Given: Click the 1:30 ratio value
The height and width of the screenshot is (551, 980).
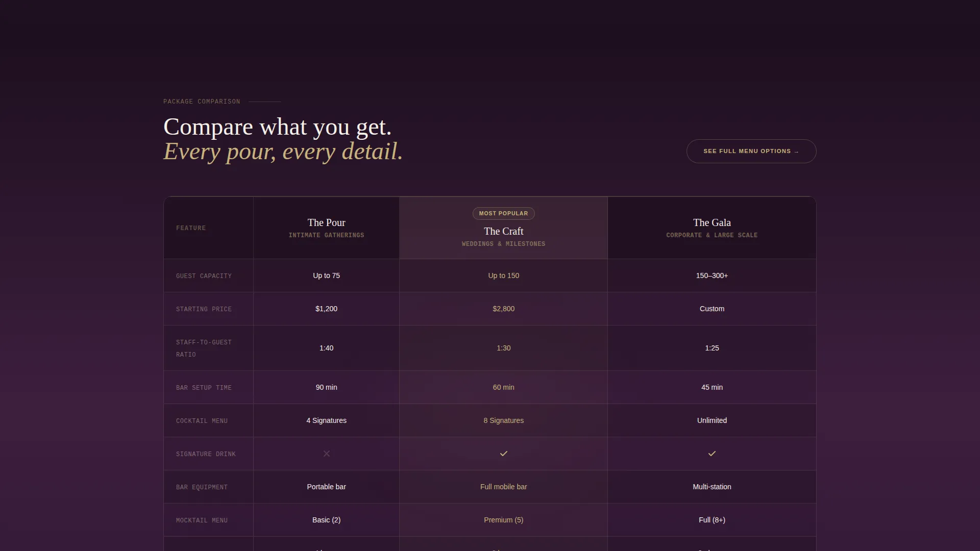Looking at the screenshot, I should [504, 348].
